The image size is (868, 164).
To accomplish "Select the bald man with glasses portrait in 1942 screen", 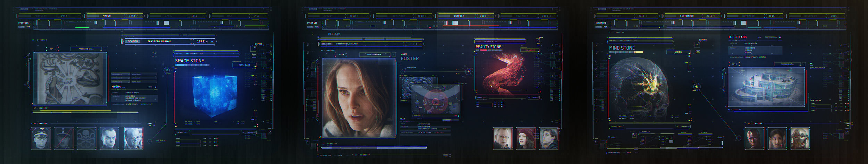I will [x=133, y=138].
